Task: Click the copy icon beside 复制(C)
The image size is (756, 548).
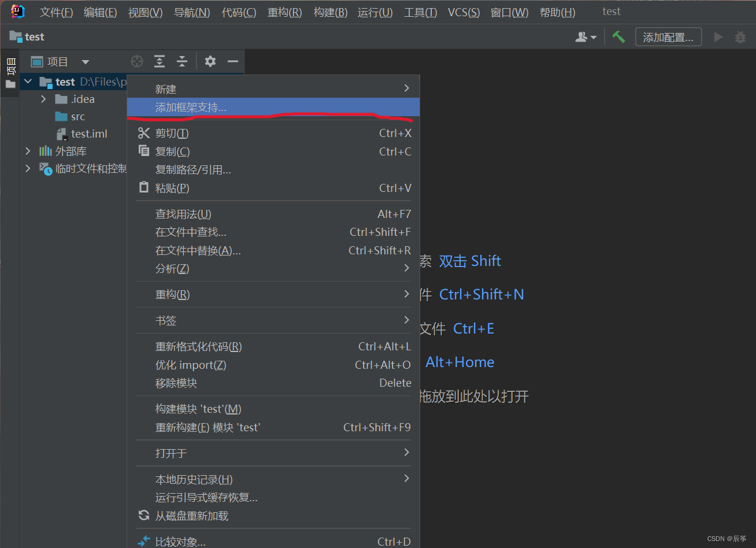Action: pyautogui.click(x=144, y=151)
